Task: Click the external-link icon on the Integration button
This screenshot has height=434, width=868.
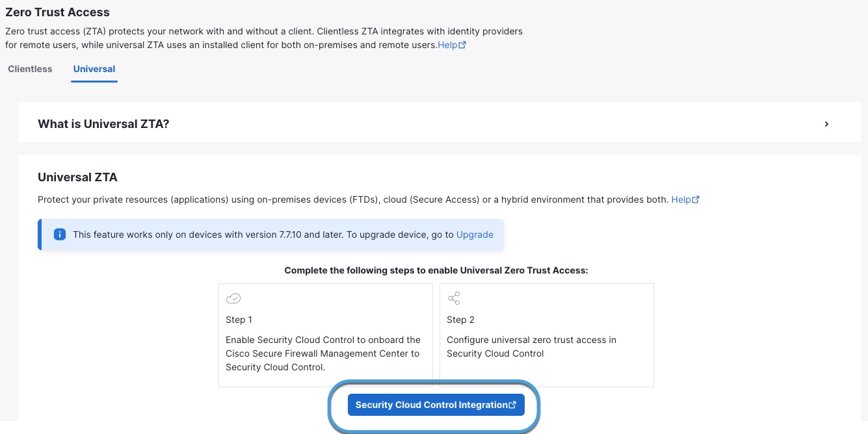Action: click(512, 405)
